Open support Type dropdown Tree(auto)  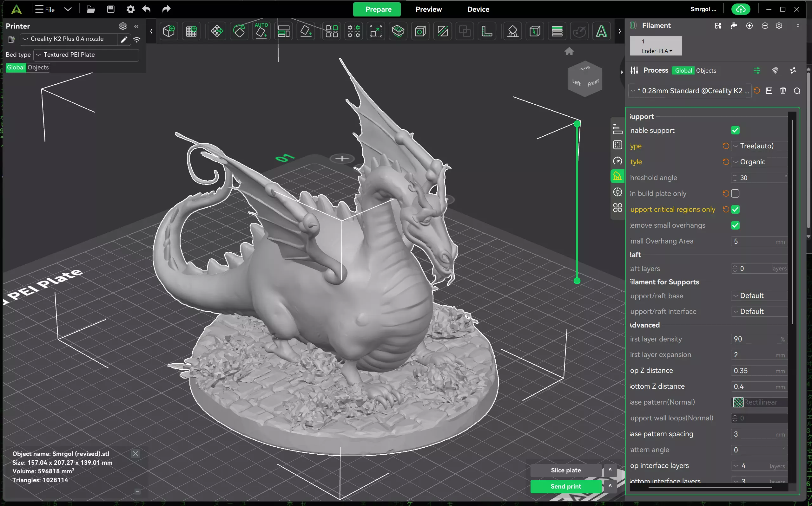[759, 146]
